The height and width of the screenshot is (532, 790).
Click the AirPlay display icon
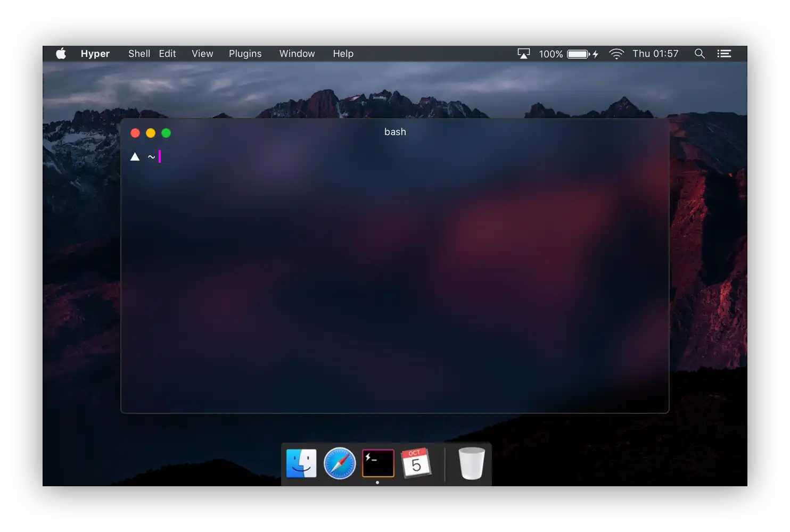(x=524, y=54)
